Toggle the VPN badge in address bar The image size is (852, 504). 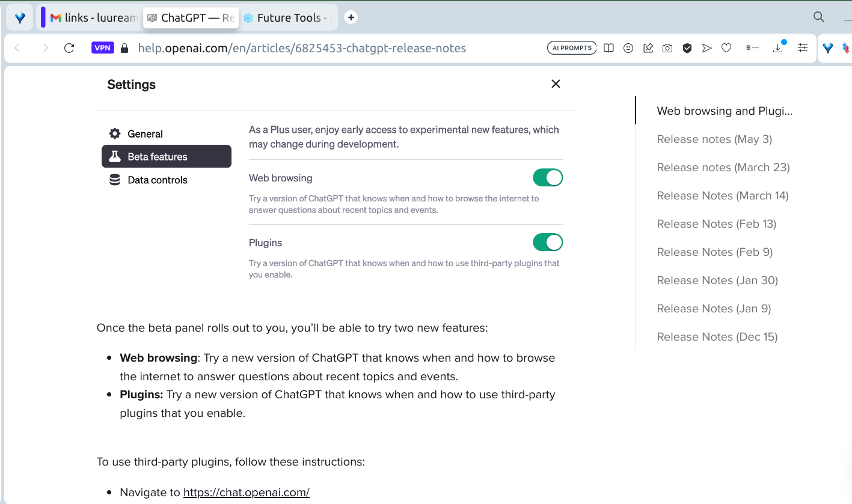[x=103, y=48]
